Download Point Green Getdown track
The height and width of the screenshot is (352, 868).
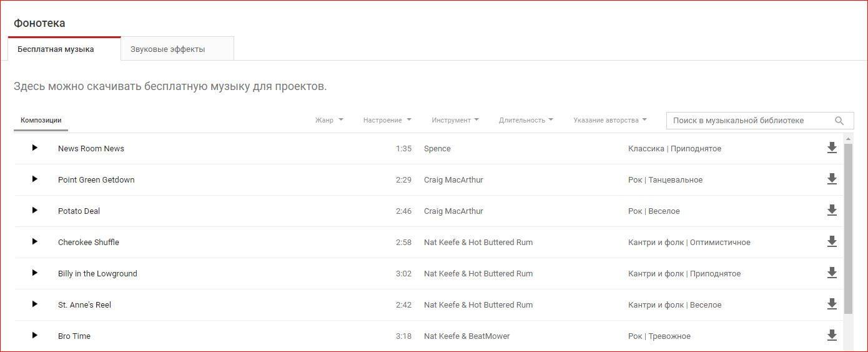(x=831, y=179)
